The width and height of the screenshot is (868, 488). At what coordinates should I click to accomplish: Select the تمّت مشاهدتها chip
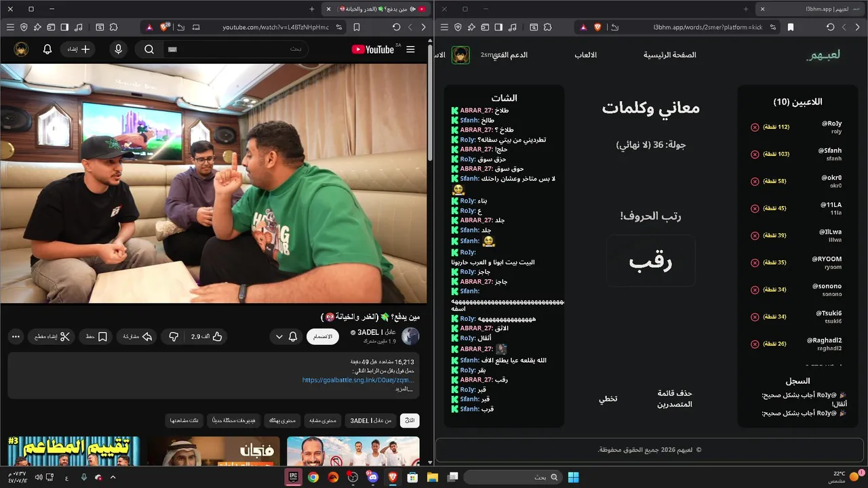tap(184, 421)
